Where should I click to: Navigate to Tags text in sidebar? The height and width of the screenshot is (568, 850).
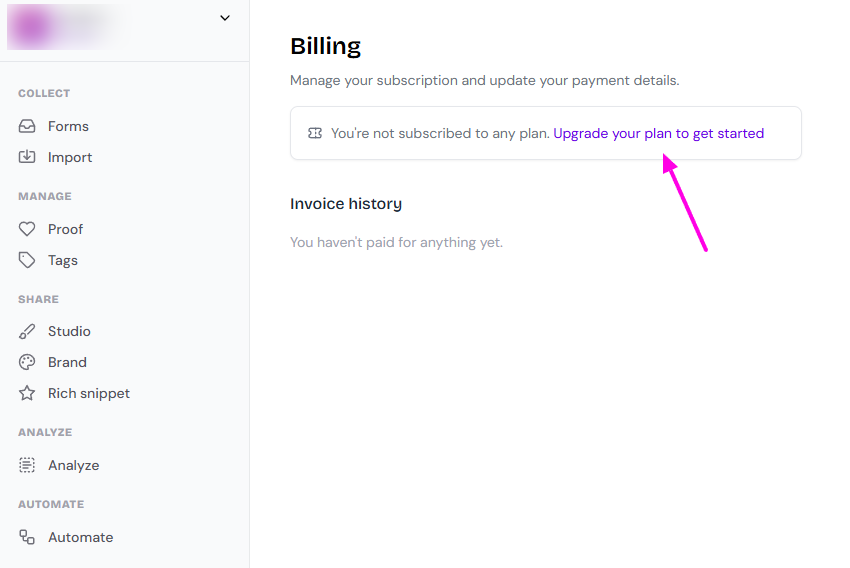(x=63, y=260)
